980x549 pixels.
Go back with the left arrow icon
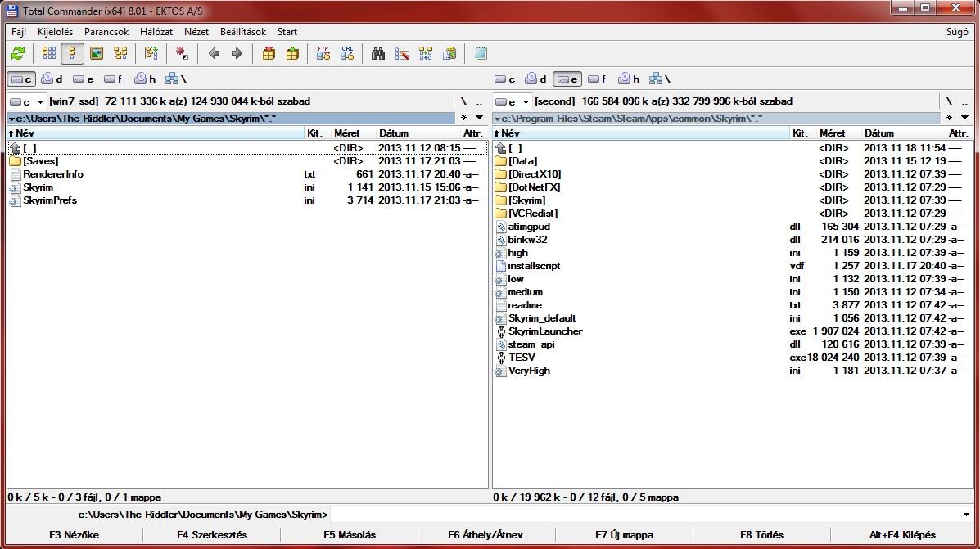[214, 54]
